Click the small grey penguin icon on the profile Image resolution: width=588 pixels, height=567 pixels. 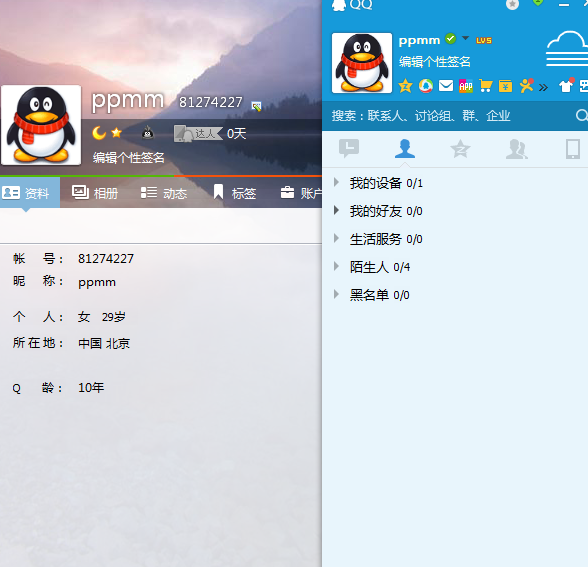(x=148, y=132)
